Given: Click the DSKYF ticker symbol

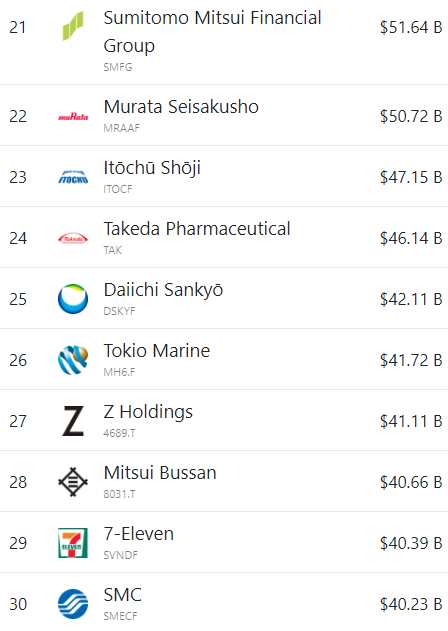Looking at the screenshot, I should [119, 311].
